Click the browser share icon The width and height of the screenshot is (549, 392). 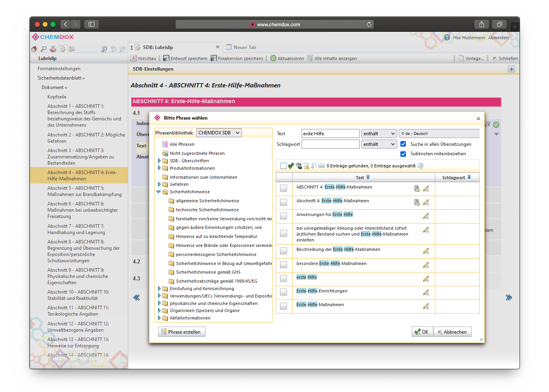point(482,24)
